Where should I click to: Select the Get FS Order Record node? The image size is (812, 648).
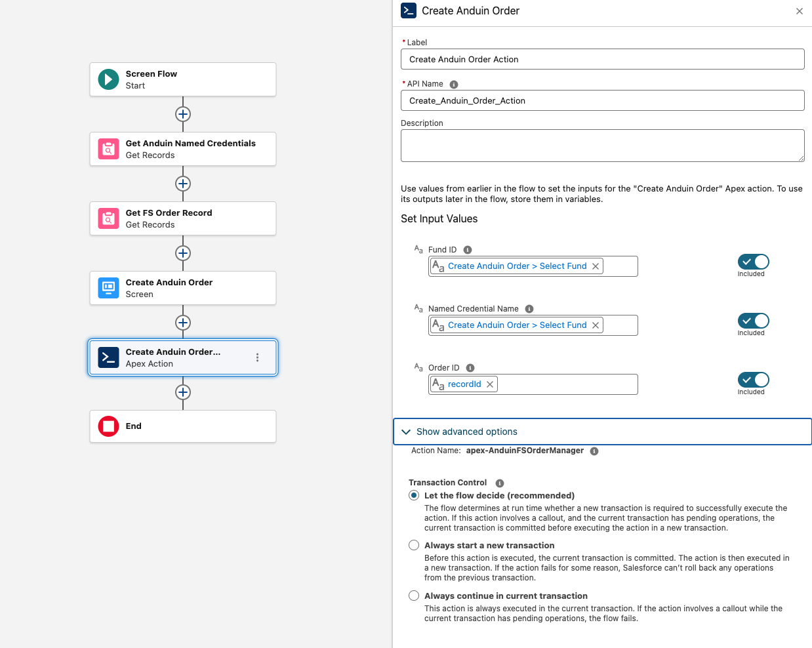(183, 218)
